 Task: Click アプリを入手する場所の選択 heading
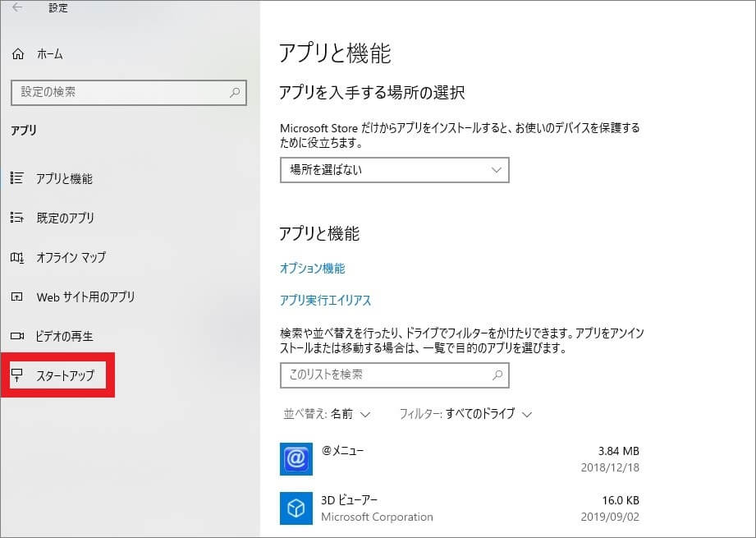click(x=372, y=93)
